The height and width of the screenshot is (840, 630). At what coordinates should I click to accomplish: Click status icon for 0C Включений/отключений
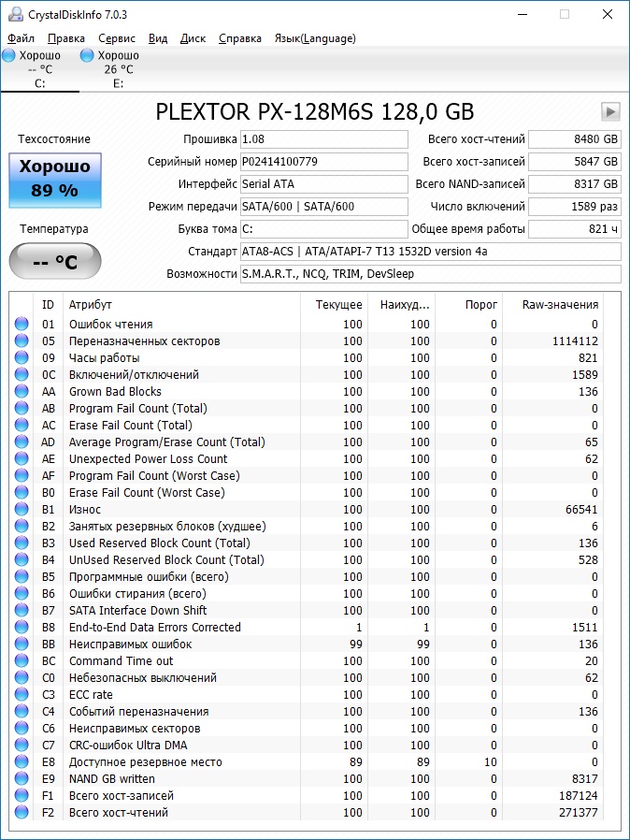(x=21, y=374)
